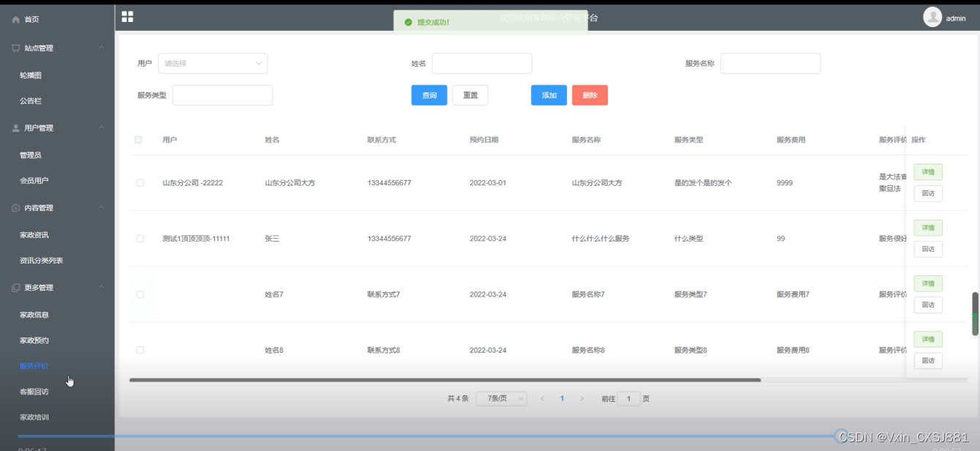
Task: Click 回访 for 张三 row
Action: [x=928, y=249]
